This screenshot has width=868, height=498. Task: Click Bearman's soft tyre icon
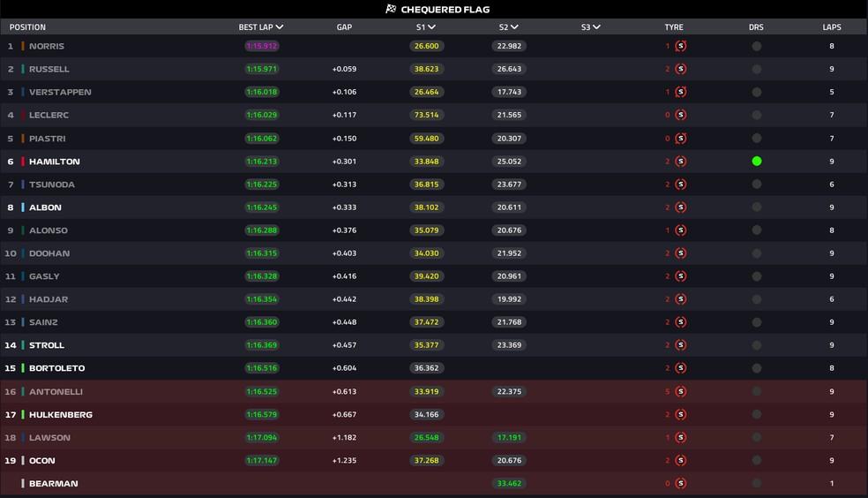681,483
